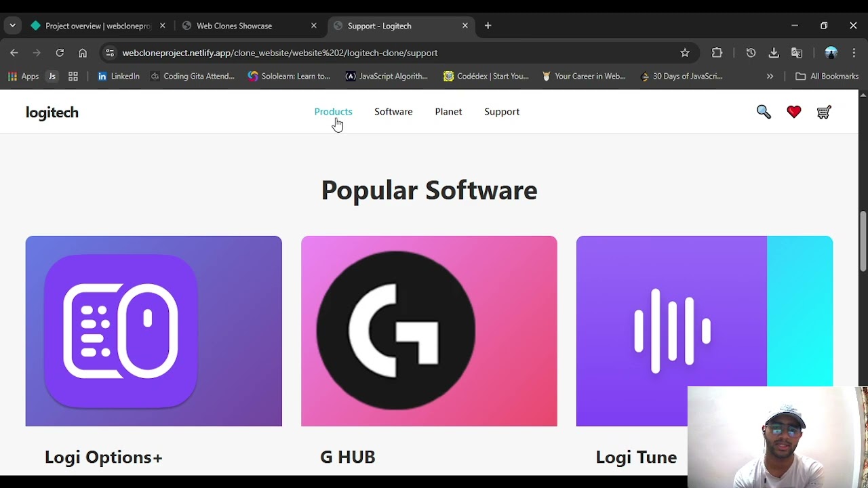Click the G HUB software image
Viewport: 868px width, 488px height.
[429, 331]
